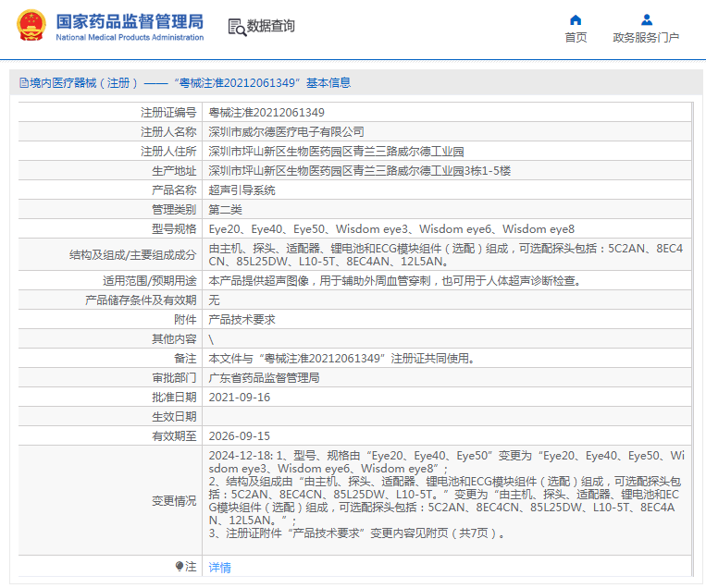Click the 审批部门 row label
The height and width of the screenshot is (588, 706).
tap(174, 378)
